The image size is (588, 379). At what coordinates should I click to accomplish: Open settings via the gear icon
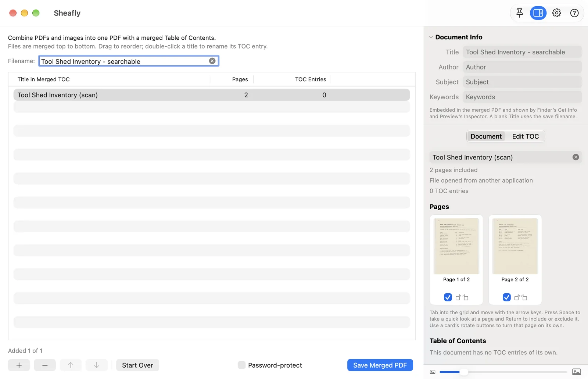point(557,13)
